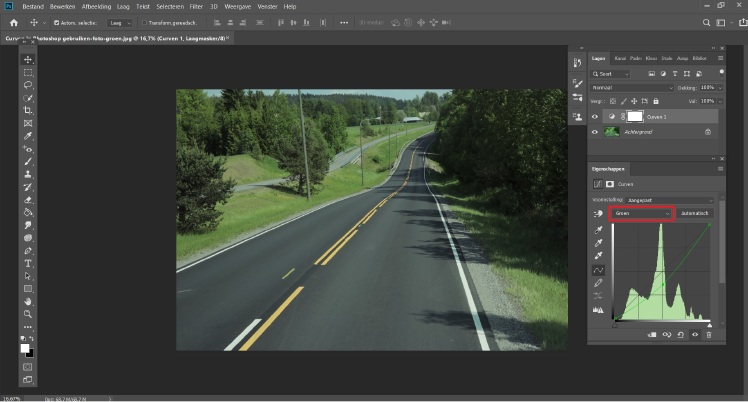
Task: Swap foreground and background colors
Action: pyautogui.click(x=31, y=339)
